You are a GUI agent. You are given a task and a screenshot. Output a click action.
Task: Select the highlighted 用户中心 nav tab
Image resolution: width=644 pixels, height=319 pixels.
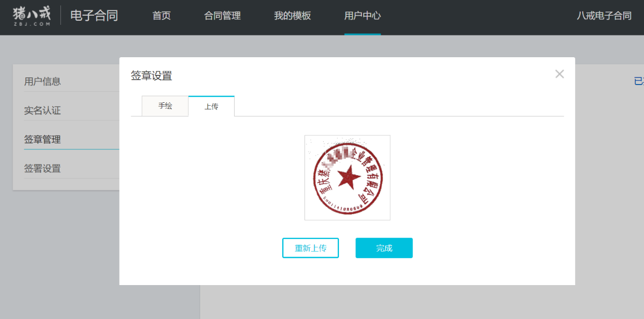[362, 16]
